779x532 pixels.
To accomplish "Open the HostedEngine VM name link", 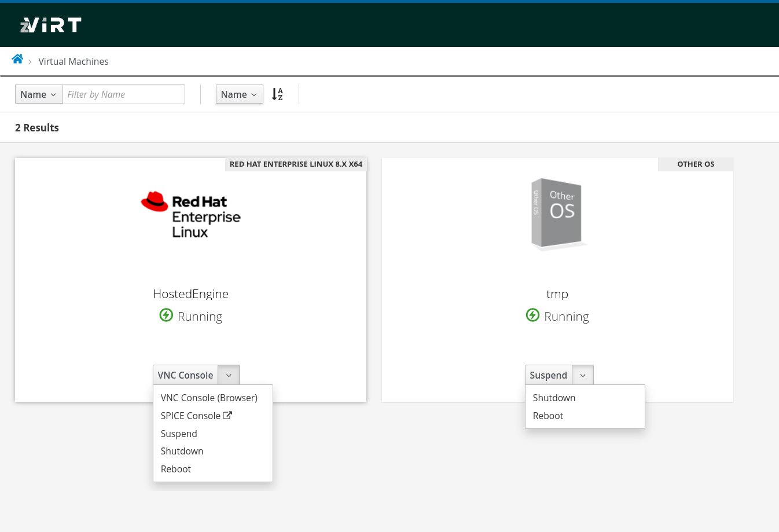I will [x=191, y=293].
